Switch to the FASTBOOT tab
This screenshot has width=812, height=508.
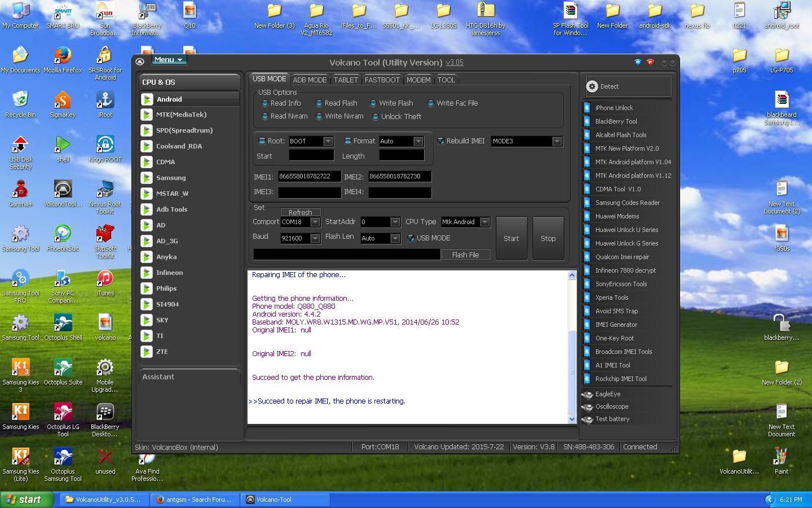(x=382, y=80)
